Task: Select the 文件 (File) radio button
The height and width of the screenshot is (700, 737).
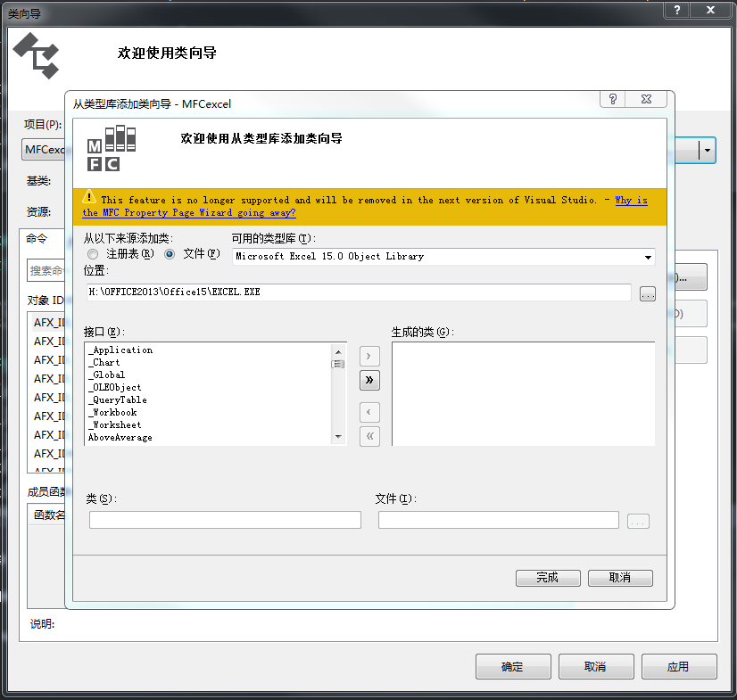Action: pos(170,254)
